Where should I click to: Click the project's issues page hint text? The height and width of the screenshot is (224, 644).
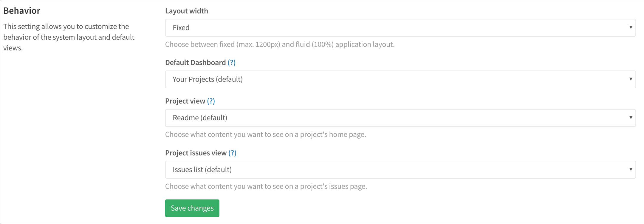[266, 186]
